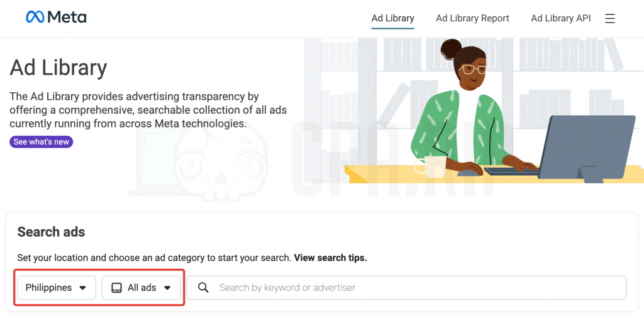Click the All ads category icon
Image resolution: width=644 pixels, height=319 pixels.
(x=116, y=288)
